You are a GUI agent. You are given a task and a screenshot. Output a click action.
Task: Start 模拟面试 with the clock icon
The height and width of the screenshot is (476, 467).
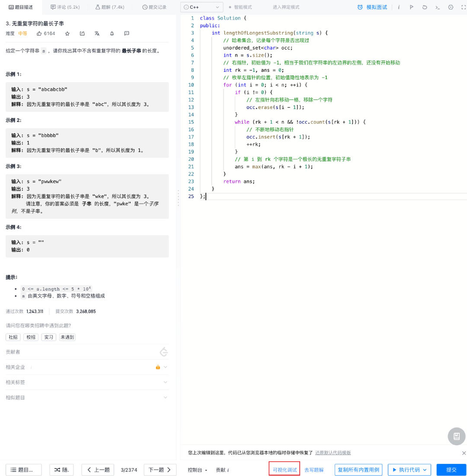(x=372, y=7)
